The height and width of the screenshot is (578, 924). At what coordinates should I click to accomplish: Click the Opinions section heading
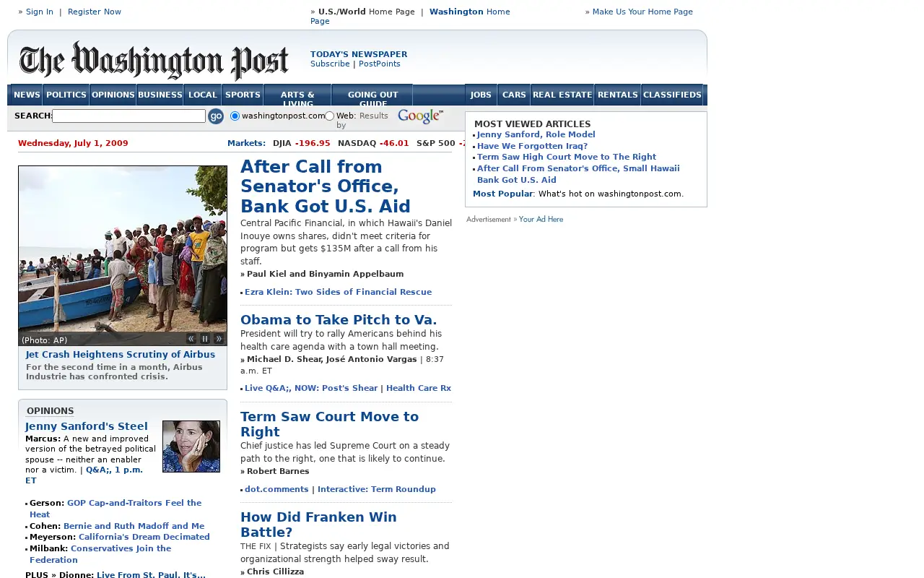point(50,411)
